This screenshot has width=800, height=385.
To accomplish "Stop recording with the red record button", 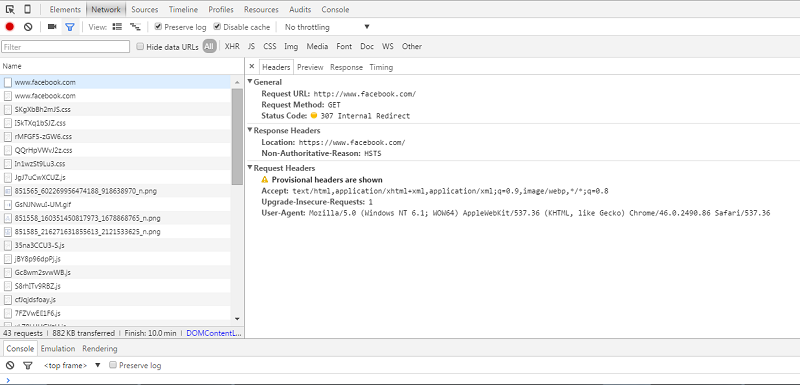I will pos(10,27).
